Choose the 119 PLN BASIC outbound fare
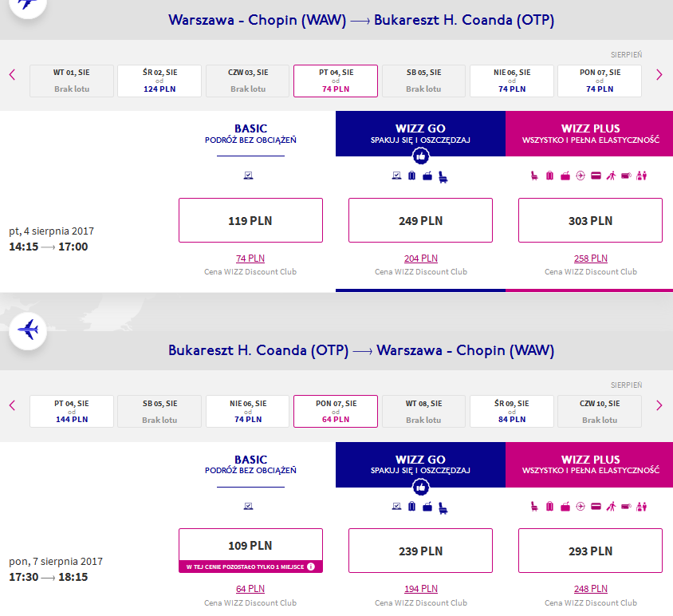The image size is (673, 616). coord(250,220)
